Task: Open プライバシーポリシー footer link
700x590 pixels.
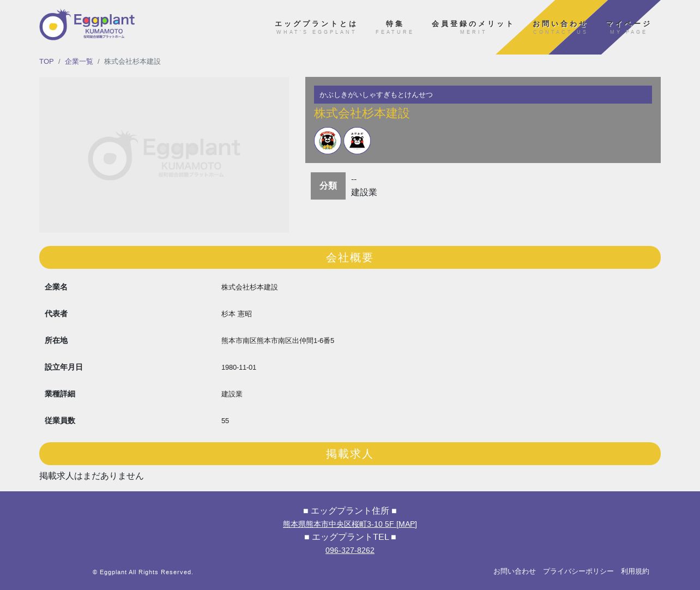Action: pyautogui.click(x=578, y=571)
